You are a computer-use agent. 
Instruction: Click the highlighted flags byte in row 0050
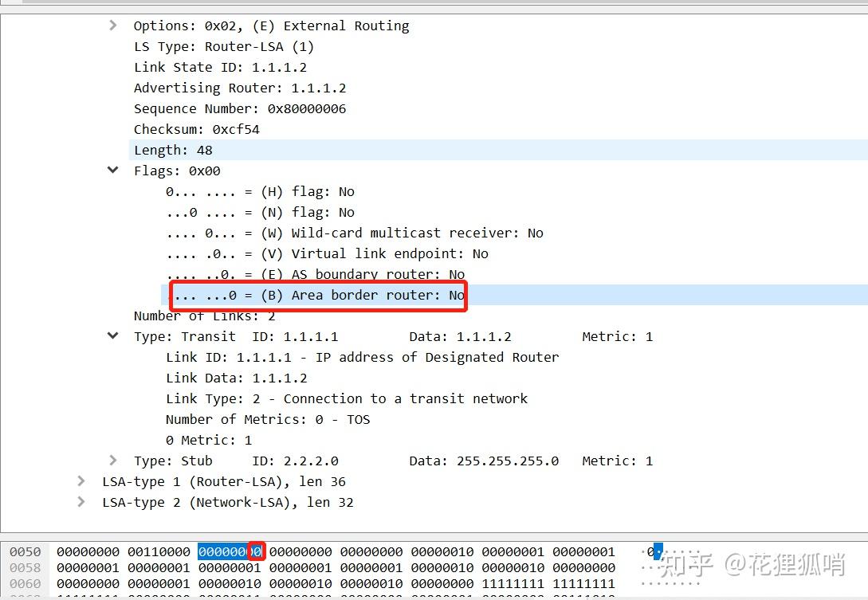pos(230,552)
